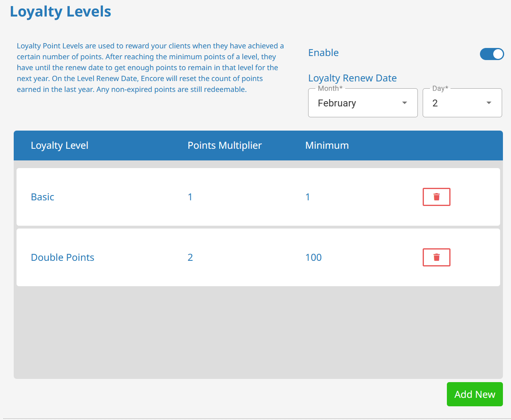Click Double Points' multiplier value 2

190,258
